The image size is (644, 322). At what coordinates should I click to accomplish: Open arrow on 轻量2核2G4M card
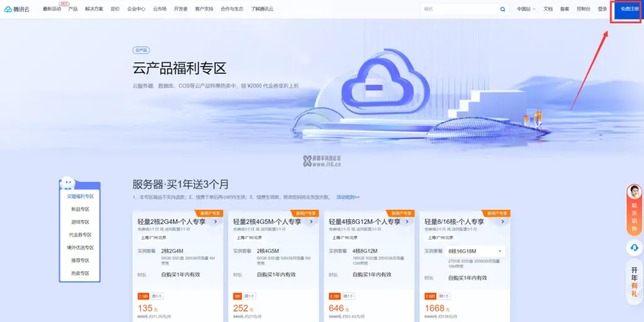coord(216,222)
